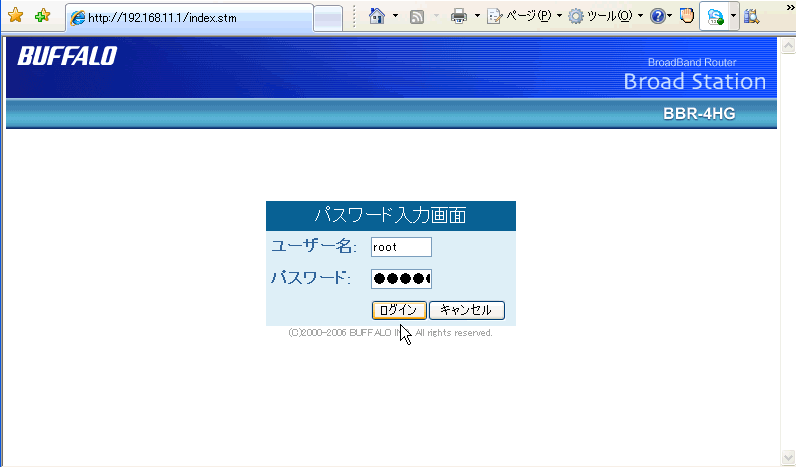The height and width of the screenshot is (467, 796).
Task: Open the ツール(O) menu
Action: tap(606, 16)
